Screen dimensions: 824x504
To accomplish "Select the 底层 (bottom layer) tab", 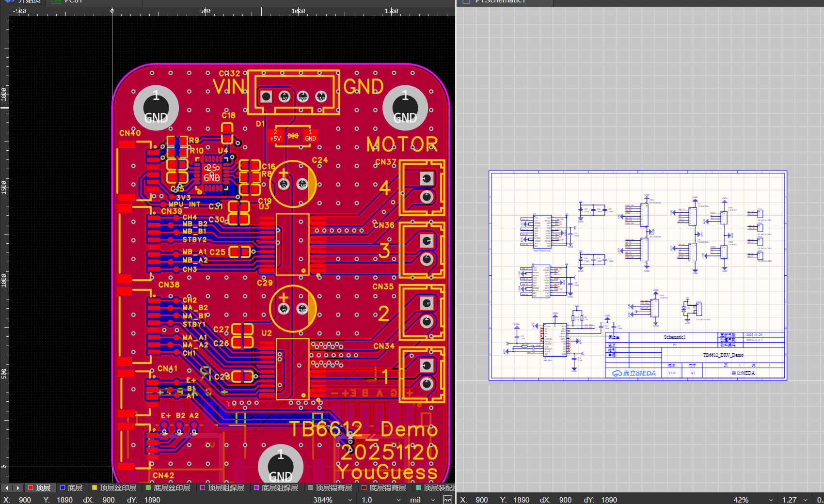I will pyautogui.click(x=71, y=488).
